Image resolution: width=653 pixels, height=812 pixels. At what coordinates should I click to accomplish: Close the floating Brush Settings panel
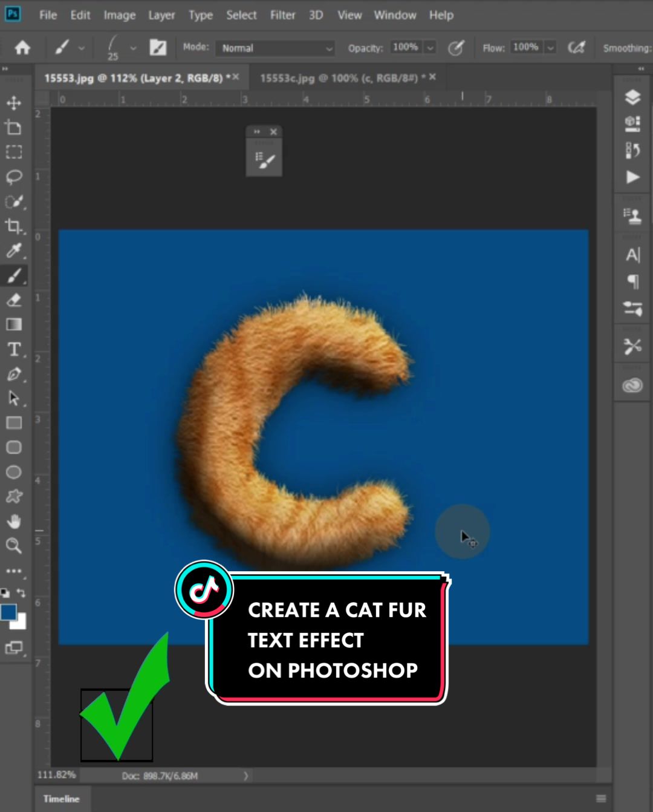click(273, 131)
